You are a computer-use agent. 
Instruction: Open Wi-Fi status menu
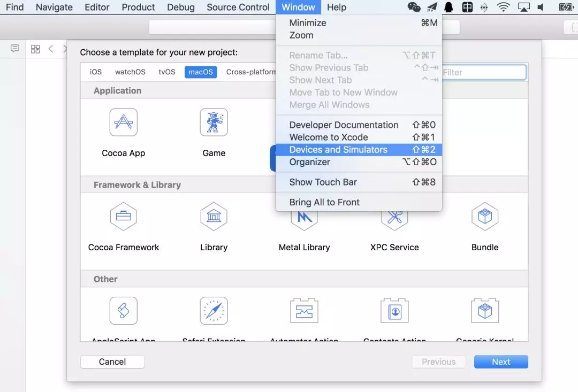(503, 7)
